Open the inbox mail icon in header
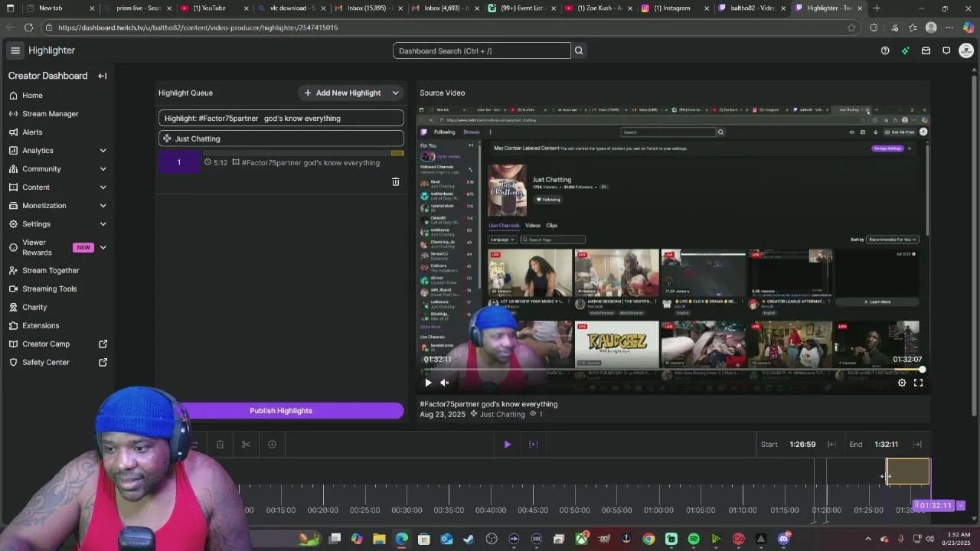Viewport: 980px width, 551px height. (926, 51)
